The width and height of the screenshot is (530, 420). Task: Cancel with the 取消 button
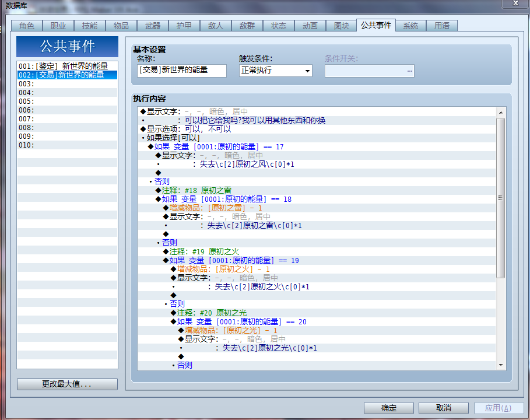tap(444, 408)
